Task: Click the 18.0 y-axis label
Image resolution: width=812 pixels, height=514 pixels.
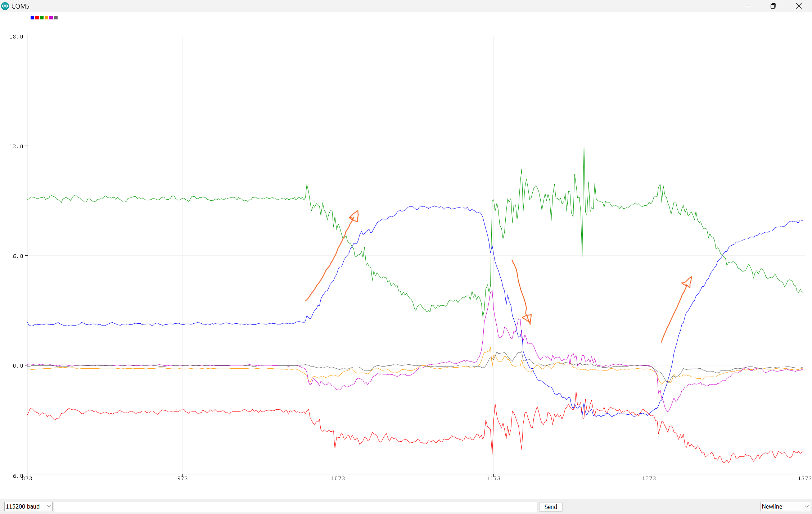Action: tap(15, 36)
